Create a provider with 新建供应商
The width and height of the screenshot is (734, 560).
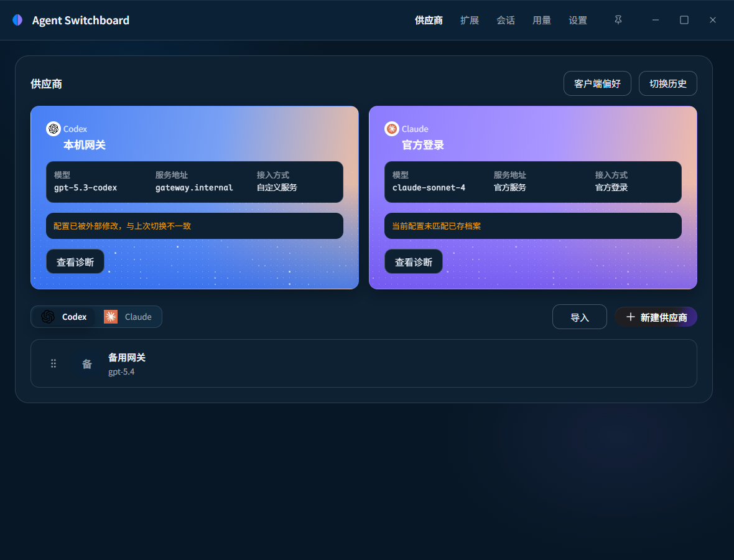(x=656, y=317)
